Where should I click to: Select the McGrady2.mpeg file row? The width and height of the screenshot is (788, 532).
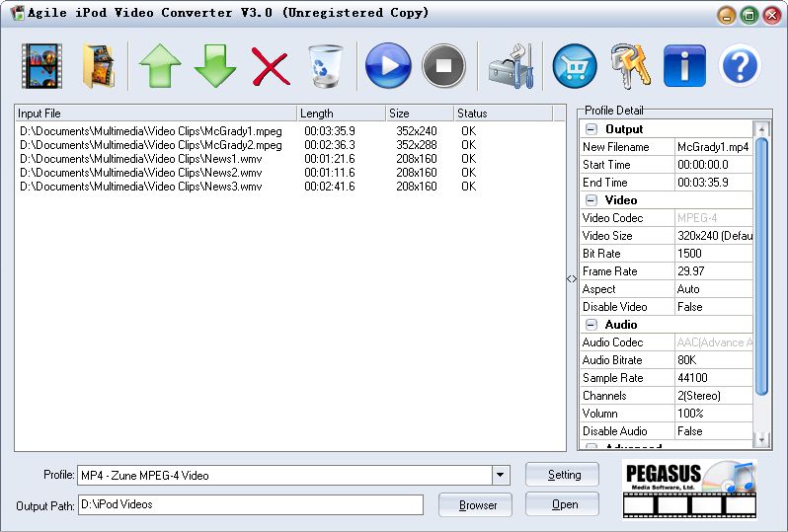coord(289,145)
